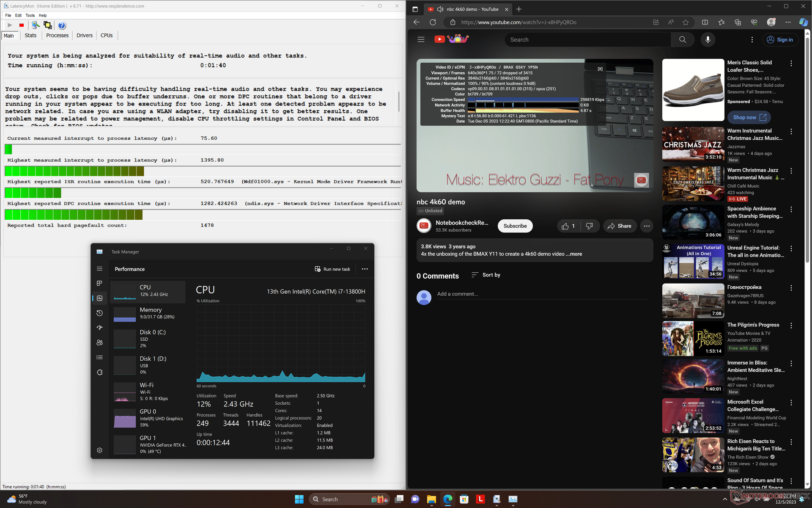Open options menu for Microsoft Excel Collegiate Challenge
The image size is (812, 508).
(x=791, y=403)
